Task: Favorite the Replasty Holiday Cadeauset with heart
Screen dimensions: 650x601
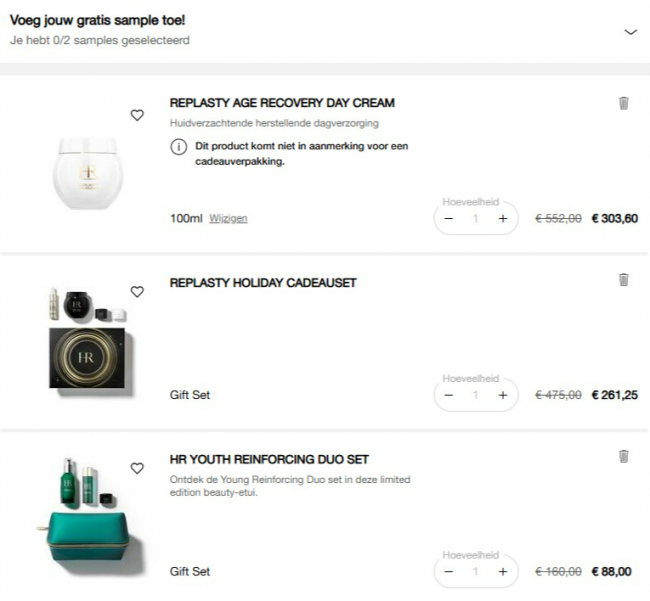Action: click(137, 292)
